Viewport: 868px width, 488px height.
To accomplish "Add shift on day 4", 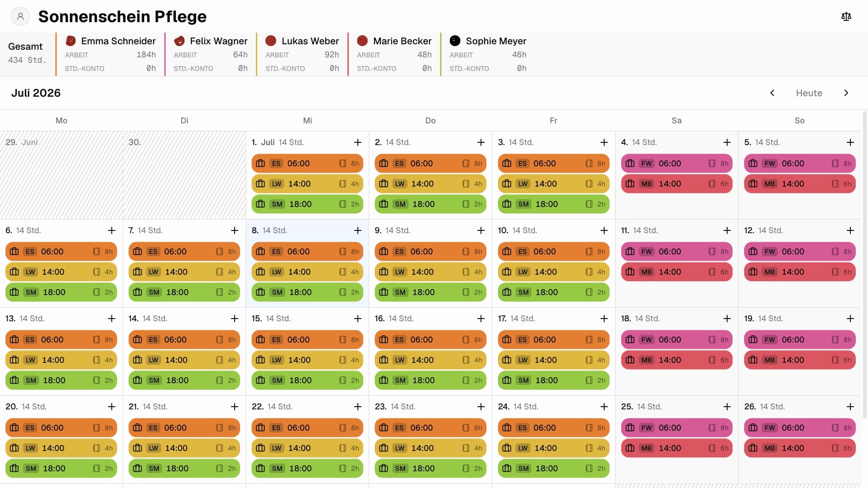I will pos(727,142).
